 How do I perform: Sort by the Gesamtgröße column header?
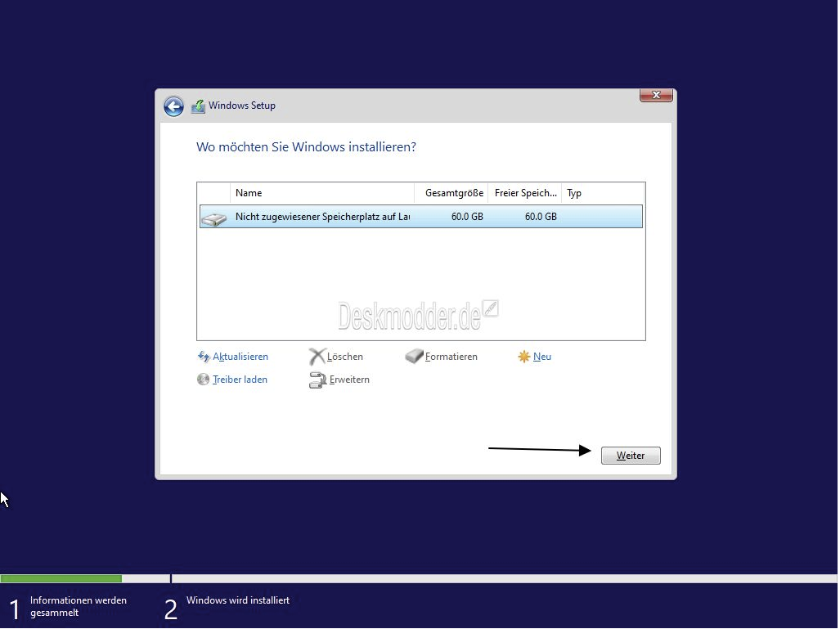coord(451,193)
